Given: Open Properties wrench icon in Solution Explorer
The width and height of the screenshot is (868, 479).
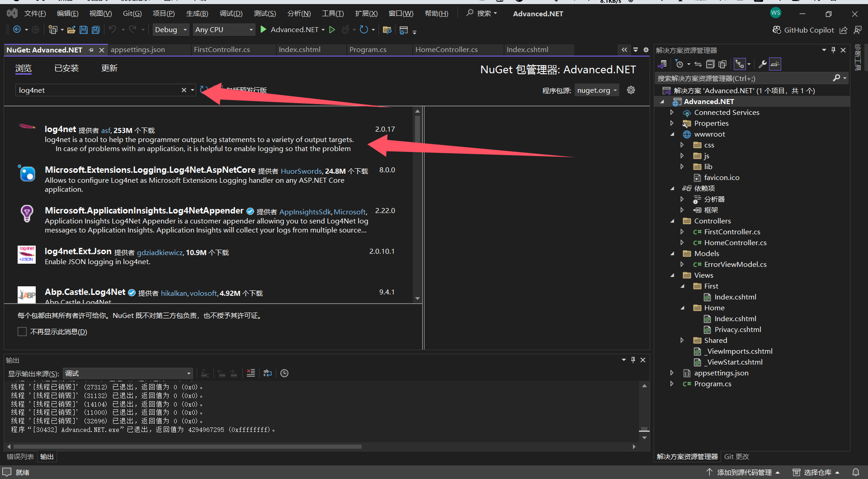Looking at the screenshot, I should pyautogui.click(x=763, y=64).
